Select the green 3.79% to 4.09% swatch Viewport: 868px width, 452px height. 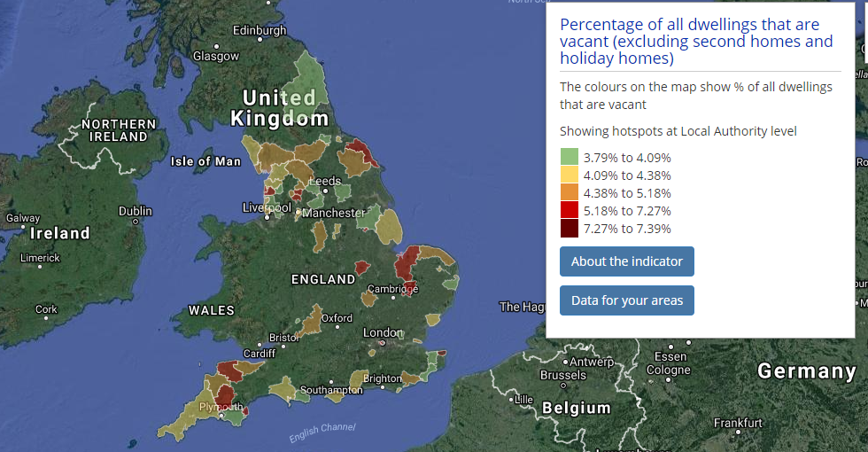pos(569,157)
